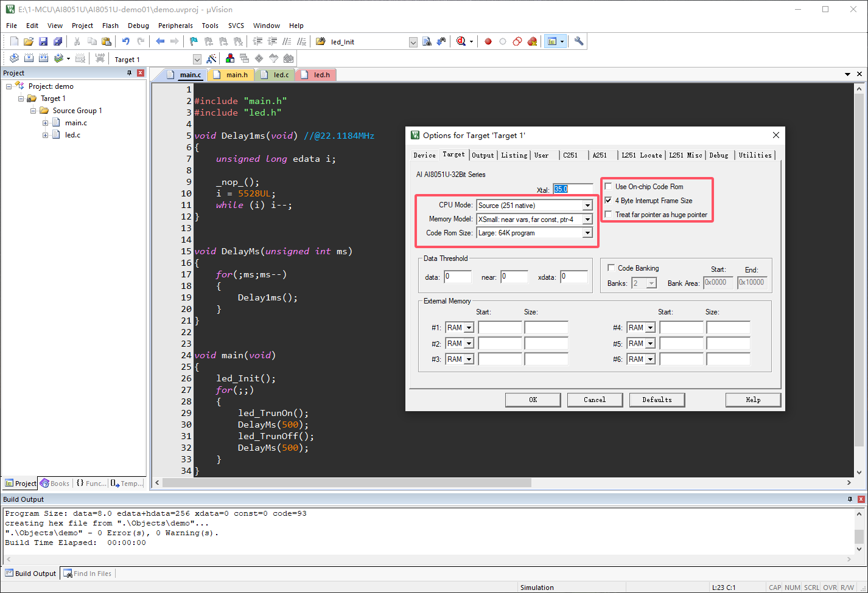Image resolution: width=868 pixels, height=593 pixels.
Task: Switch to the Output tab
Action: pyautogui.click(x=483, y=155)
